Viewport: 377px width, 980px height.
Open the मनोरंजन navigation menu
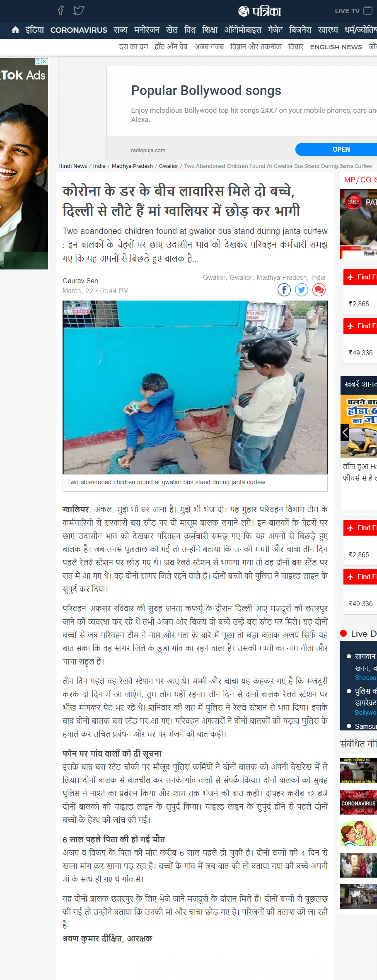tap(147, 30)
